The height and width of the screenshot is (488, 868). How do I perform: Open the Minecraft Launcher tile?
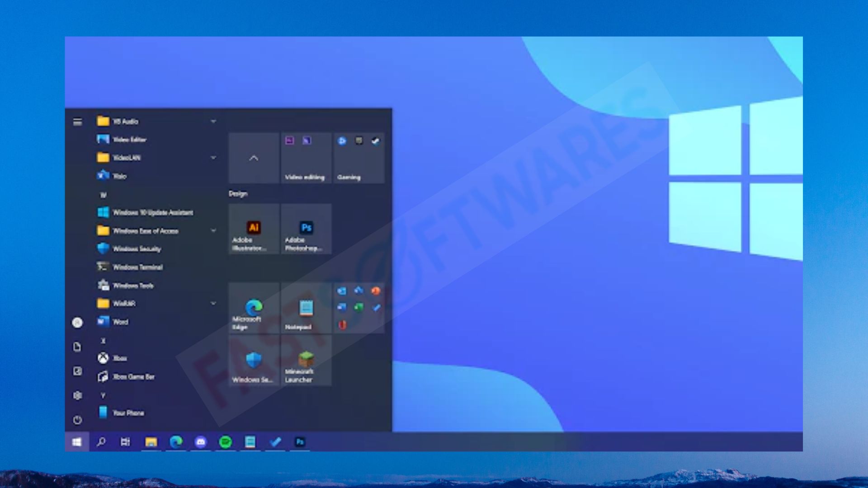(306, 361)
